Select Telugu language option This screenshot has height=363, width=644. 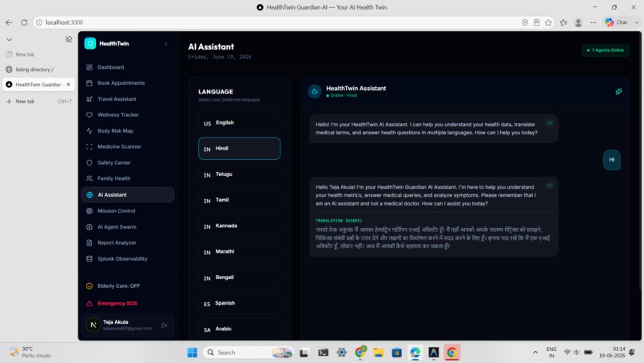coord(239,174)
